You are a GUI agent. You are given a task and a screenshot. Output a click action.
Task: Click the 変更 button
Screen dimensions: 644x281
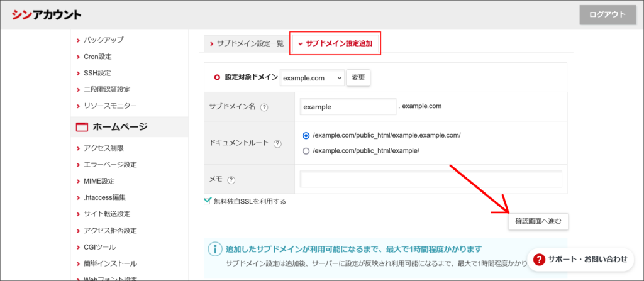coord(358,78)
